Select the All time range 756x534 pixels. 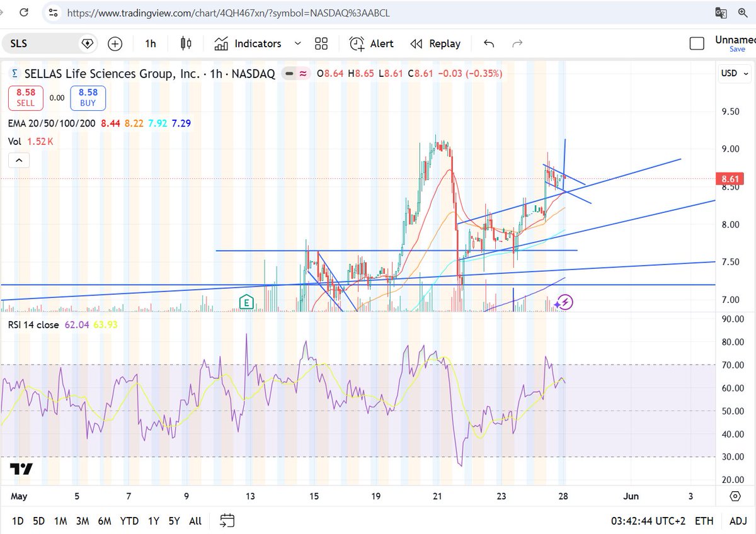click(x=195, y=521)
